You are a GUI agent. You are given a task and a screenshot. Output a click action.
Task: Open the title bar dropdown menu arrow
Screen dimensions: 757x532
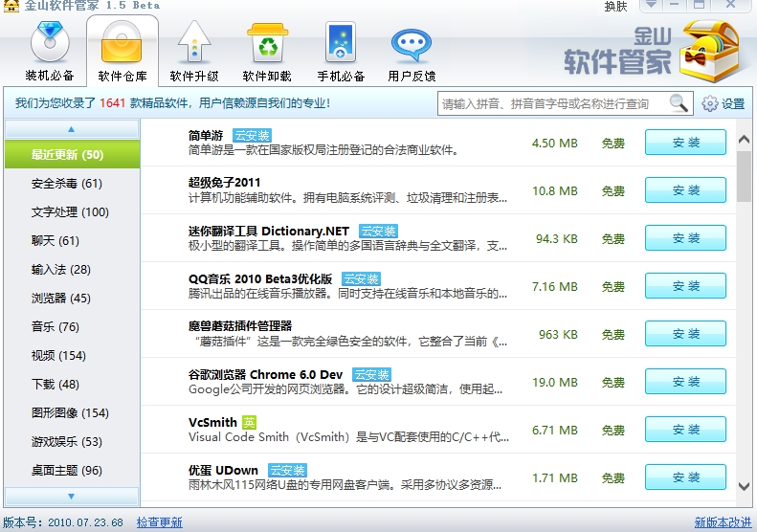[x=651, y=5]
